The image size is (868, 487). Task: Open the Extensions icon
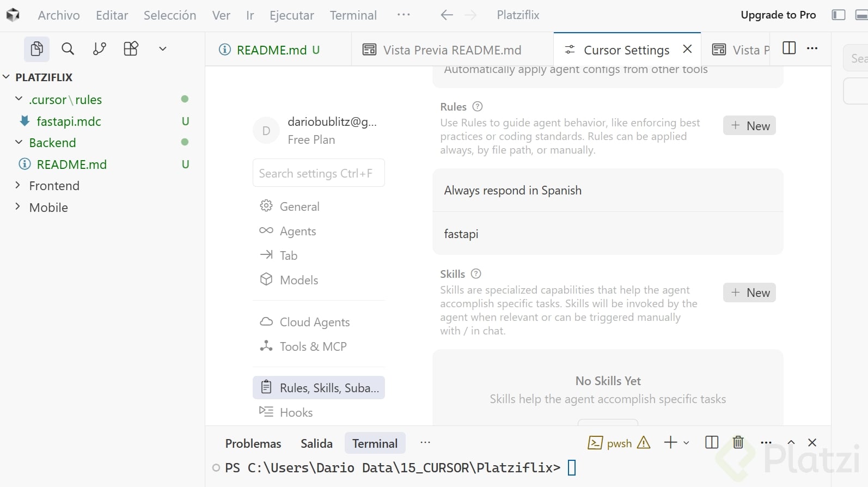131,49
